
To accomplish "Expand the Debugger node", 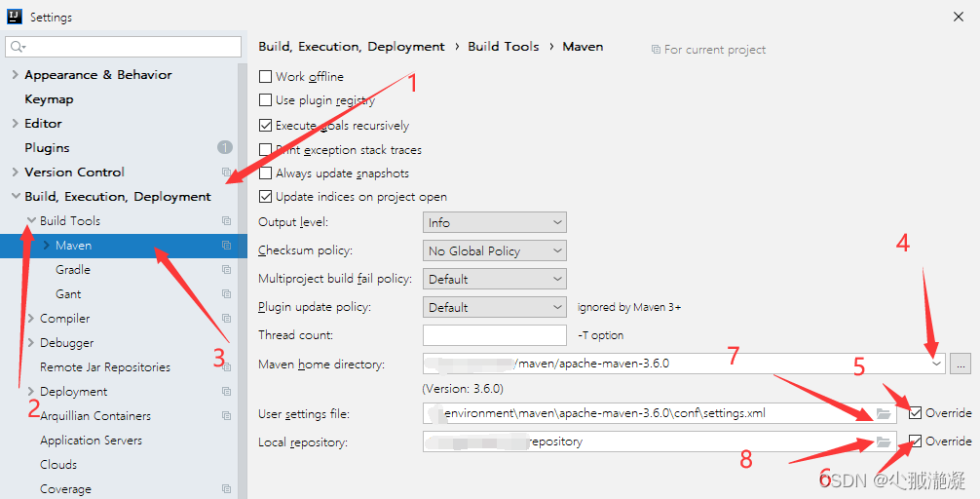I will pyautogui.click(x=30, y=343).
